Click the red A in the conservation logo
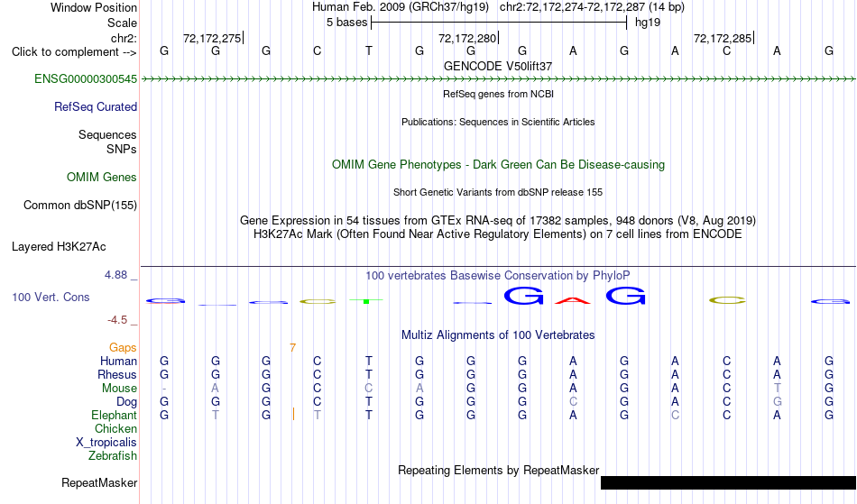This screenshot has height=504, width=857. (573, 299)
